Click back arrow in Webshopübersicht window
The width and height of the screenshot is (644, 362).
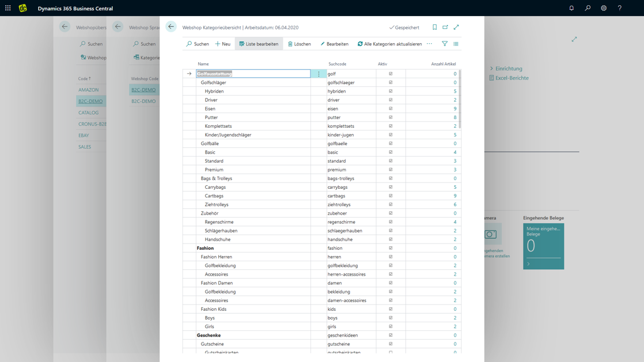pos(65,27)
